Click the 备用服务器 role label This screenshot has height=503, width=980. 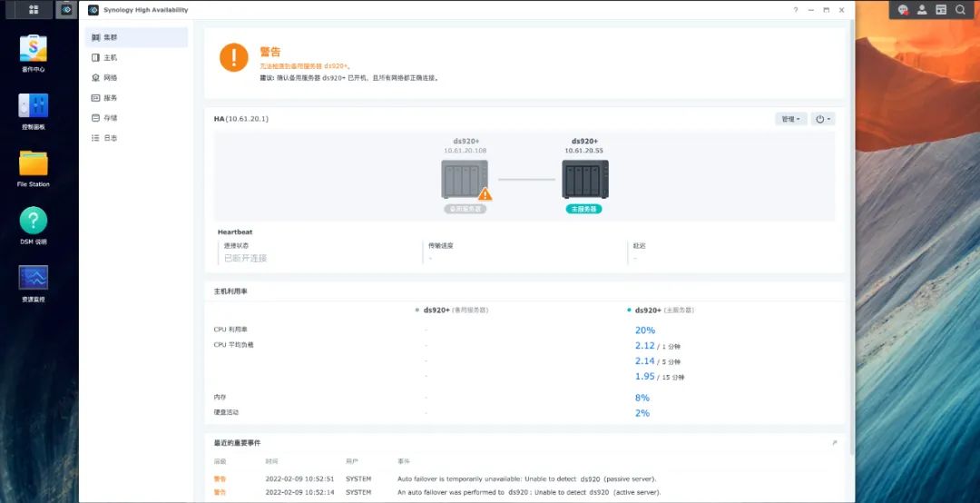465,209
